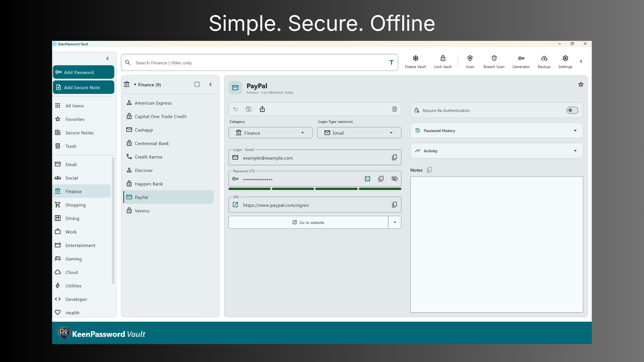This screenshot has height=362, width=644.
Task: Open the Cashapp entry
Action: (x=169, y=130)
